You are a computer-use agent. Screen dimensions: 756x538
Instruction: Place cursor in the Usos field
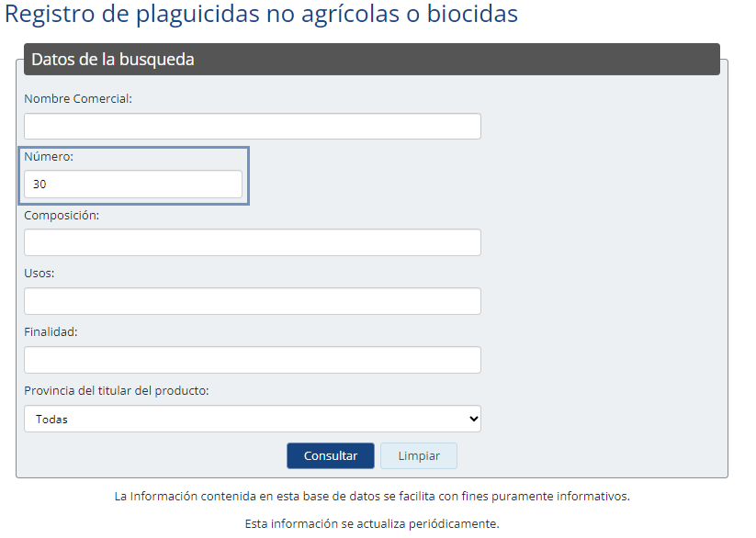click(251, 300)
